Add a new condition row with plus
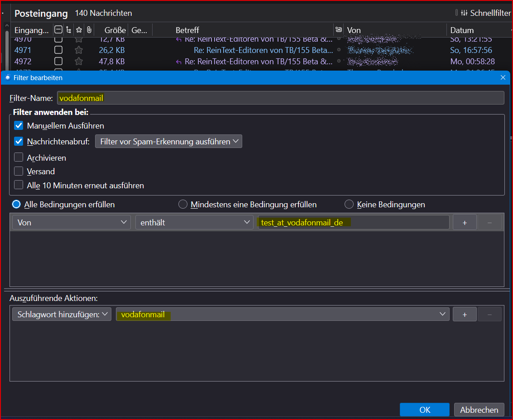513x420 pixels. pyautogui.click(x=465, y=223)
